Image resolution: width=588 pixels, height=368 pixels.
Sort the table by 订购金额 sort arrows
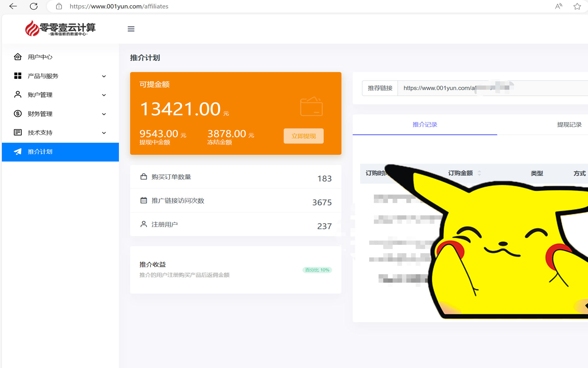(479, 173)
